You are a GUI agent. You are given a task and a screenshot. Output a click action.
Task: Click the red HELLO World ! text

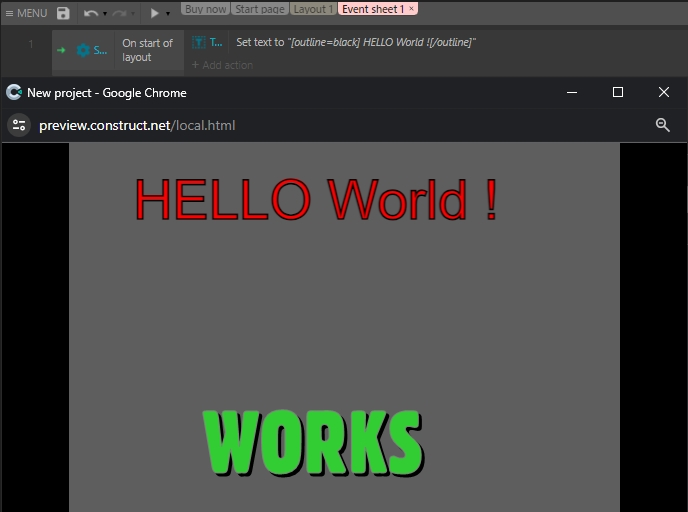click(x=316, y=199)
